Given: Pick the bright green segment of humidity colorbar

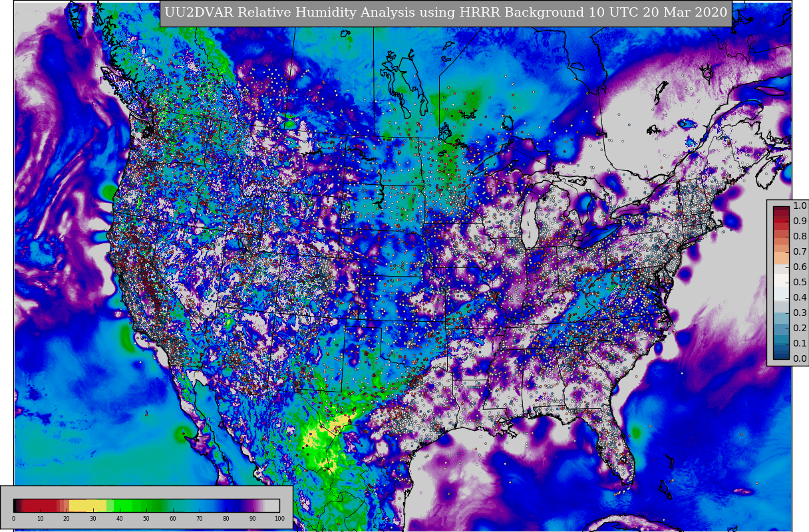Looking at the screenshot, I should (123, 505).
